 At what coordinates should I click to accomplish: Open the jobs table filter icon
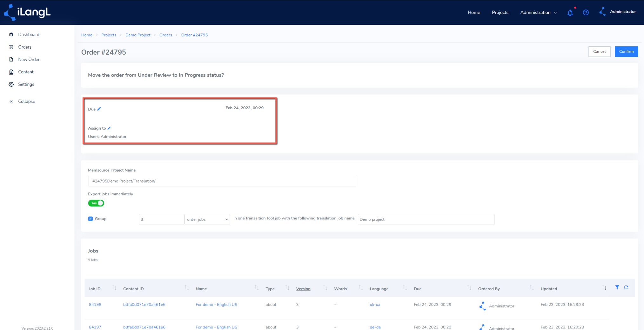coord(617,287)
